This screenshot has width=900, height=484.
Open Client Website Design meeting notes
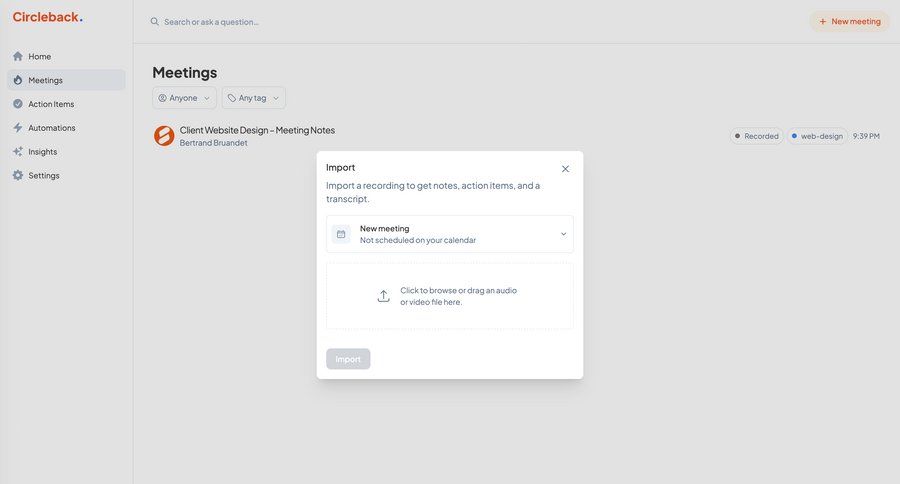tap(257, 130)
